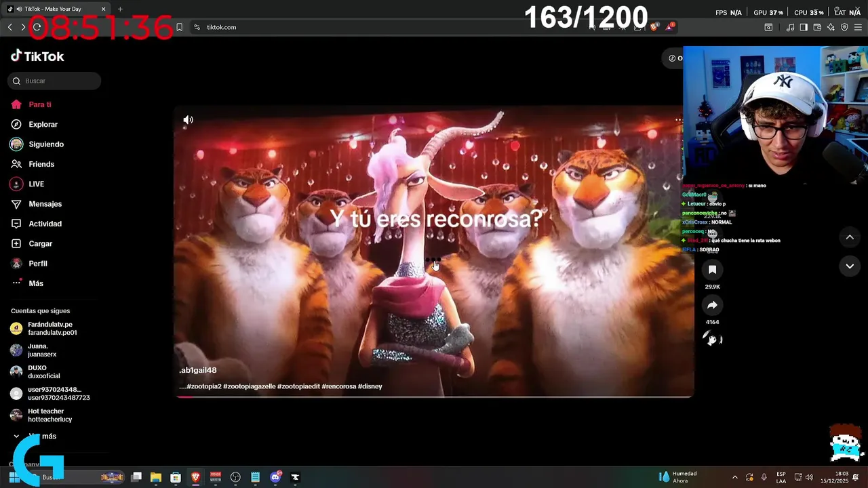Click the Buscar search field in TikTok

point(54,81)
